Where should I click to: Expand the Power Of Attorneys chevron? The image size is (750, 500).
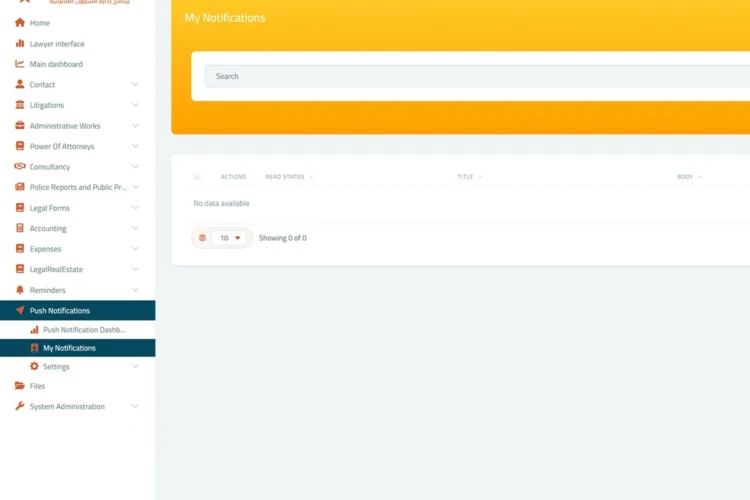click(135, 146)
